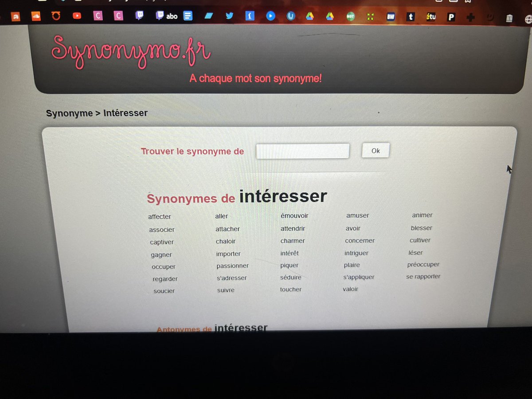Open synonym 'cultiver'
The width and height of the screenshot is (532, 399).
point(420,240)
